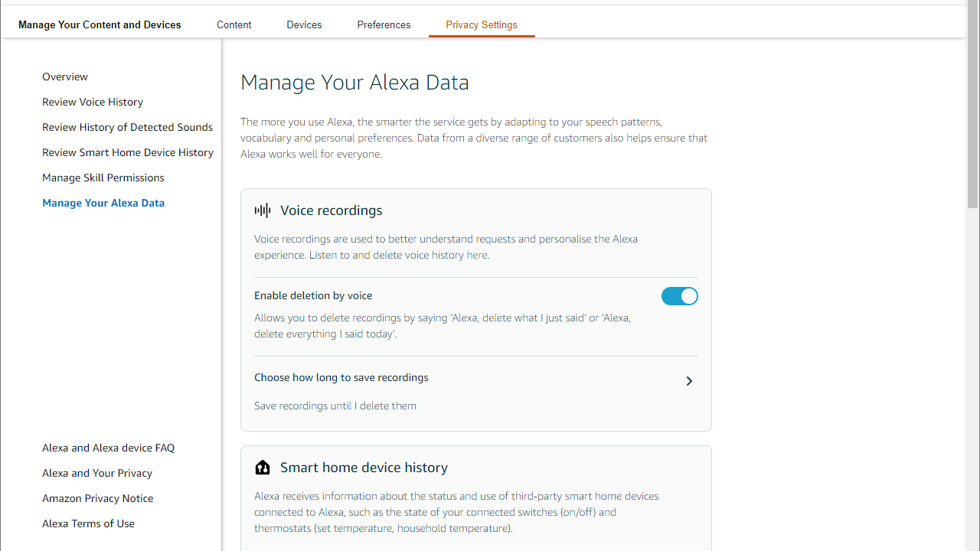Switch to the Devices tab
The width and height of the screenshot is (980, 551).
click(304, 24)
